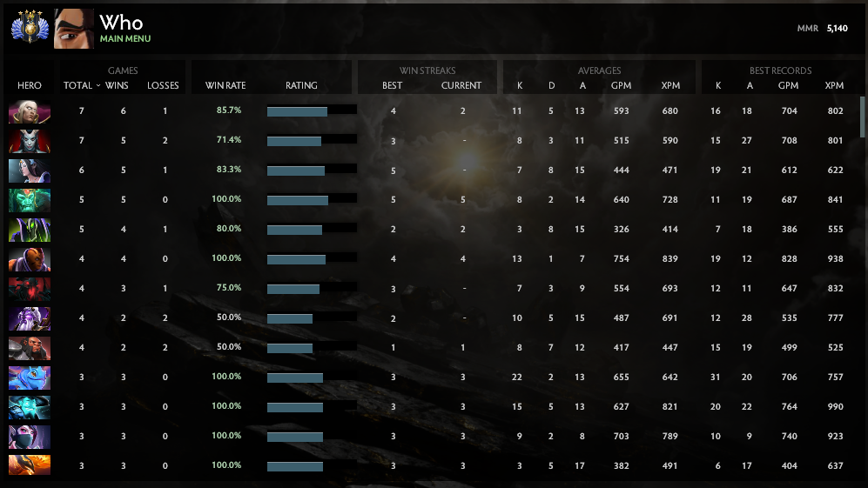Sort by the WIN RATE column header
Image resolution: width=868 pixels, height=488 pixels.
(225, 85)
